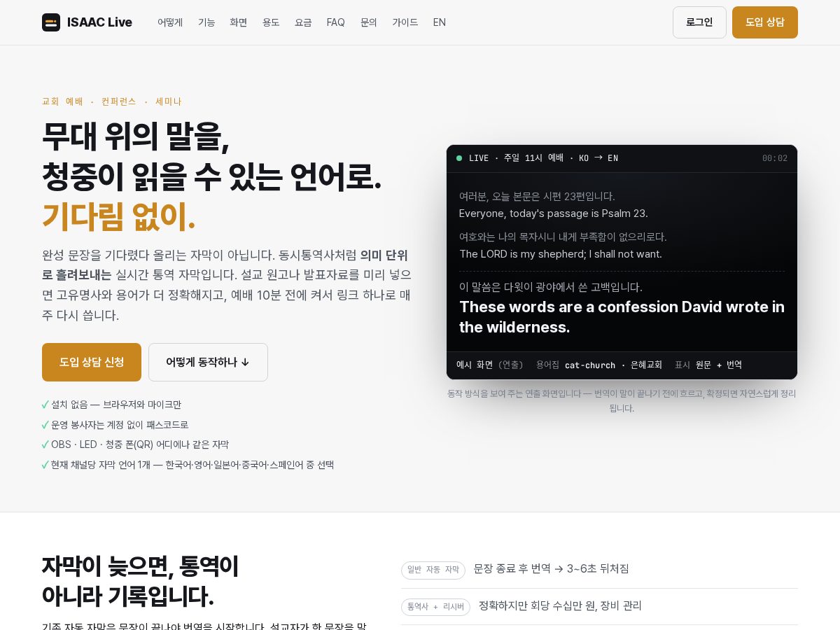Jump to the 요금 pricing section
This screenshot has width=840, height=630.
(303, 22)
